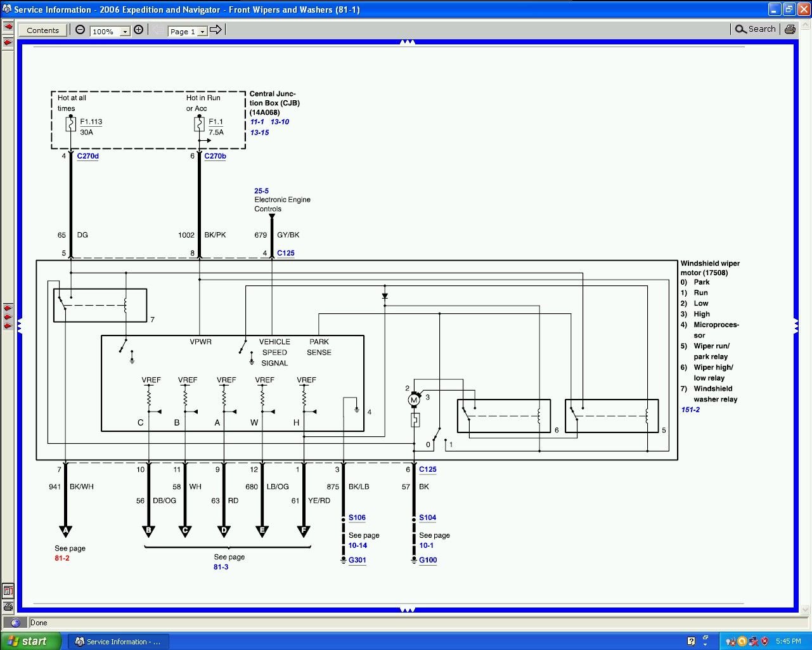Image resolution: width=812 pixels, height=650 pixels.
Task: Open the 100% zoom level dropdown
Action: pyautogui.click(x=125, y=32)
